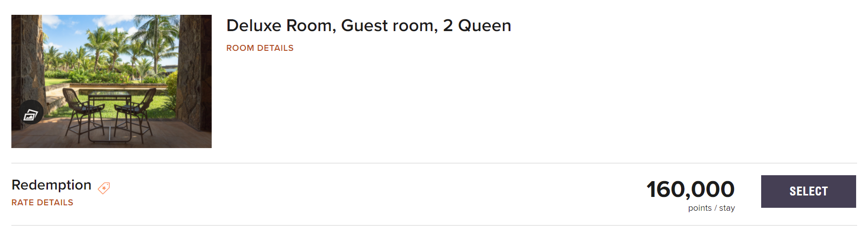Click the left wicker chair in photo
The image size is (868, 230).
click(79, 111)
